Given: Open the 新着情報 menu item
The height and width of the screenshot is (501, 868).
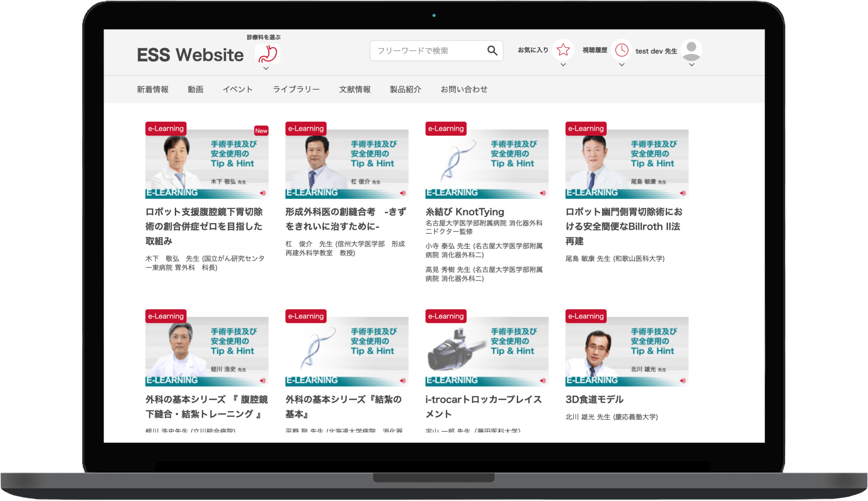Looking at the screenshot, I should point(153,90).
